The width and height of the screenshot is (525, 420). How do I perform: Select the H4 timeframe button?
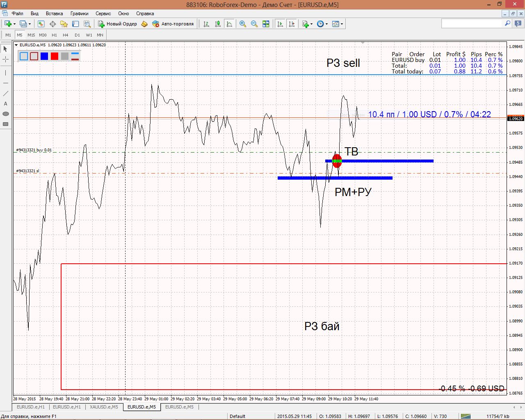[x=66, y=35]
